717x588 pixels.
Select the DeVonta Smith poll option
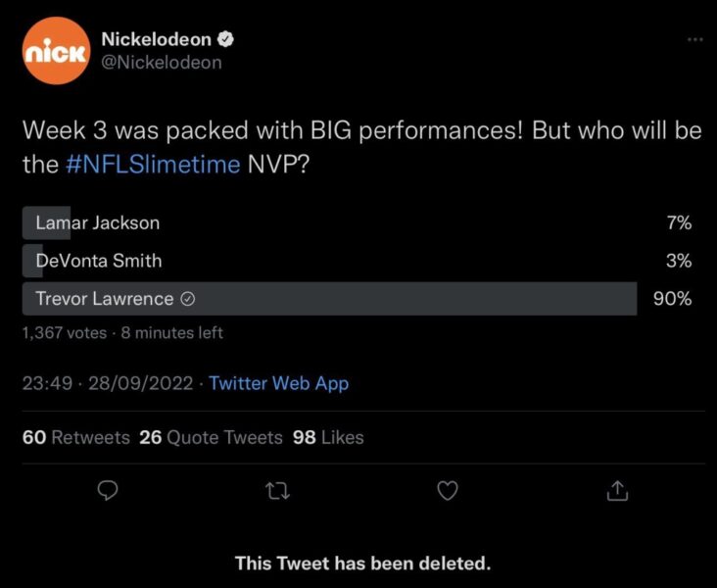[99, 261]
